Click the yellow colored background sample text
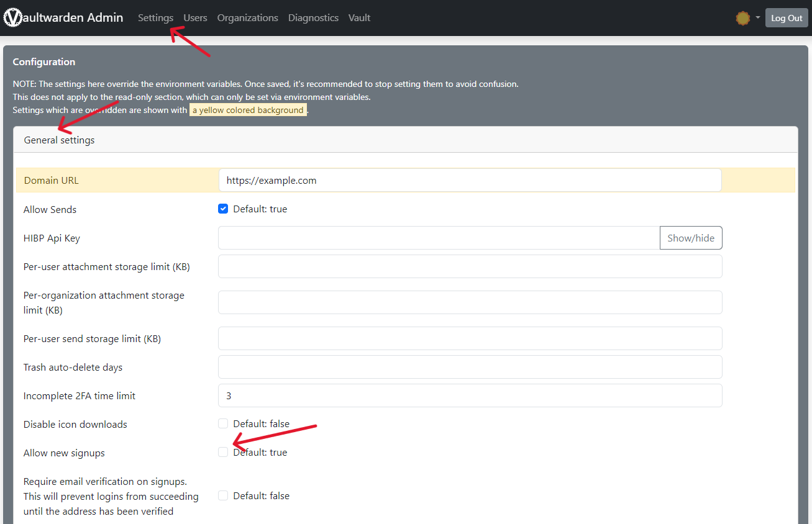This screenshot has width=812, height=524. 248,111
